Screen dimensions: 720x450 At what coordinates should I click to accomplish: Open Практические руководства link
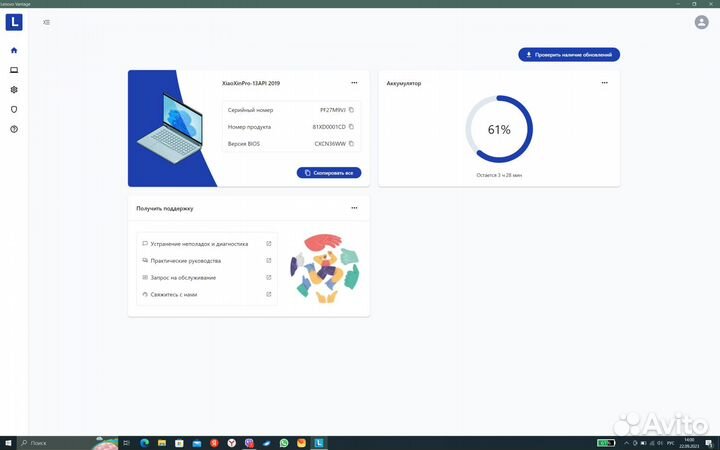[x=186, y=261]
